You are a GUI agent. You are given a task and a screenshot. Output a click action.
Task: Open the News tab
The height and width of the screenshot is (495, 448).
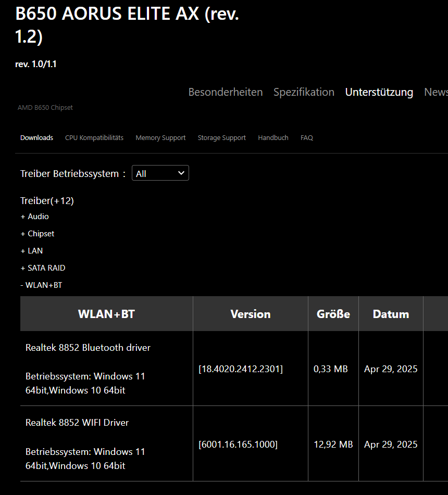click(x=436, y=92)
